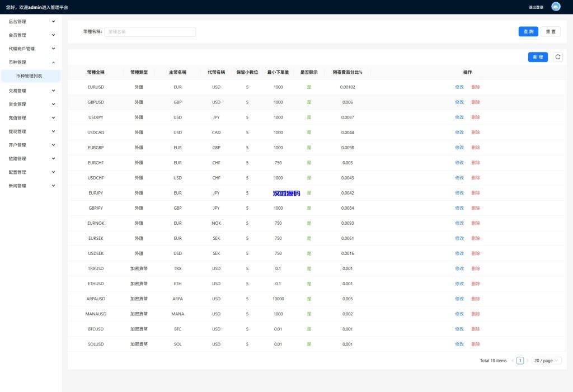Open the 20 / page size dropdown
The height and width of the screenshot is (392, 573).
[546, 361]
